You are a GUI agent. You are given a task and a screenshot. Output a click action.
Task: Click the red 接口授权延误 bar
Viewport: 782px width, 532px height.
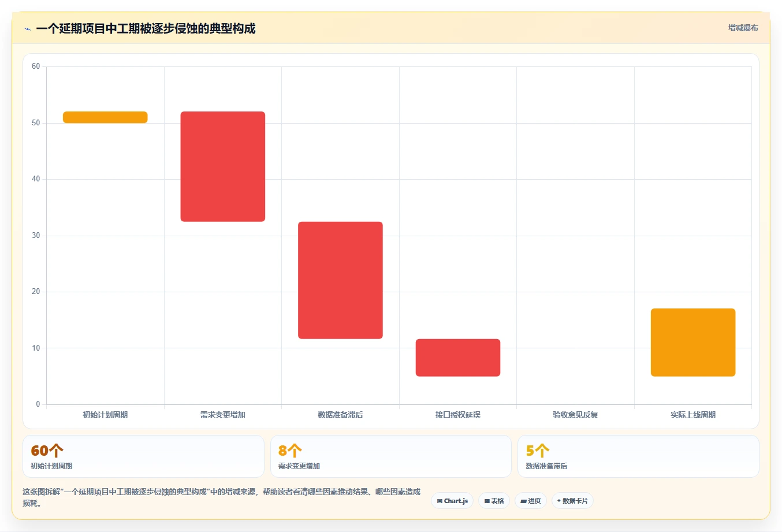tap(458, 358)
